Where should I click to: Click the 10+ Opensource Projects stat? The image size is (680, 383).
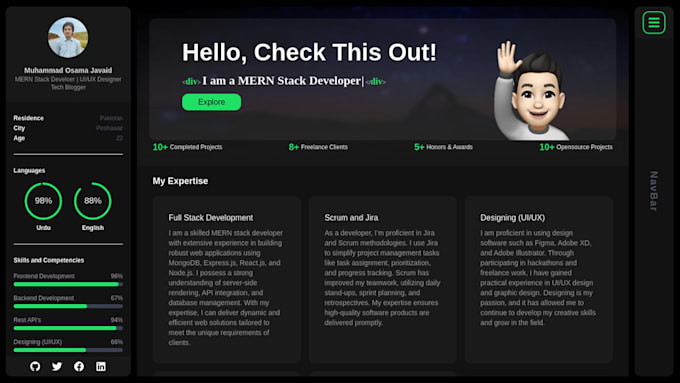pyautogui.click(x=576, y=147)
